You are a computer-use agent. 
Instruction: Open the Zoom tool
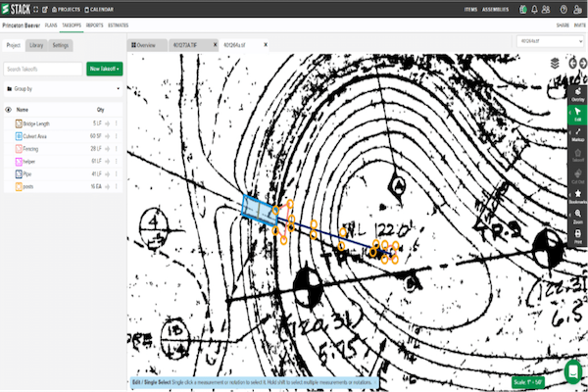[577, 219]
